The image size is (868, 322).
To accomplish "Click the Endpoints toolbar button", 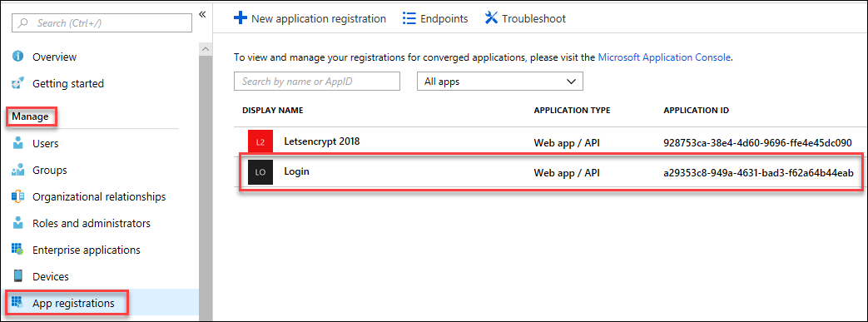I will click(435, 18).
